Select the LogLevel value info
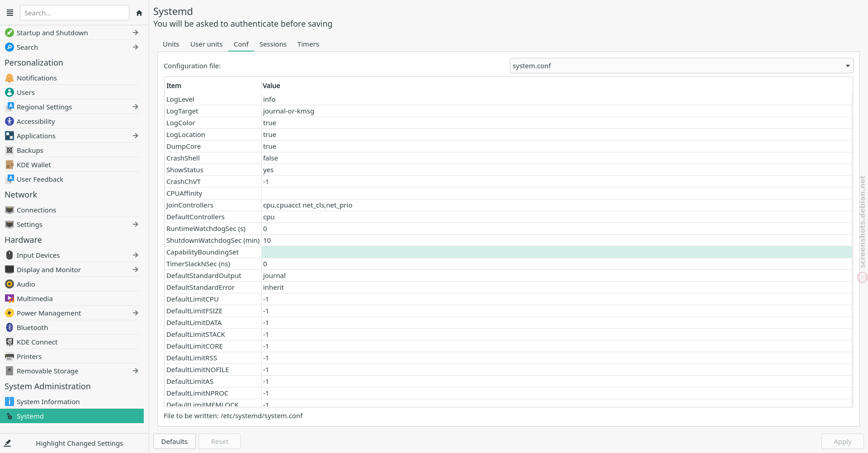Screen dimensions: 868x453 pyautogui.click(x=269, y=99)
